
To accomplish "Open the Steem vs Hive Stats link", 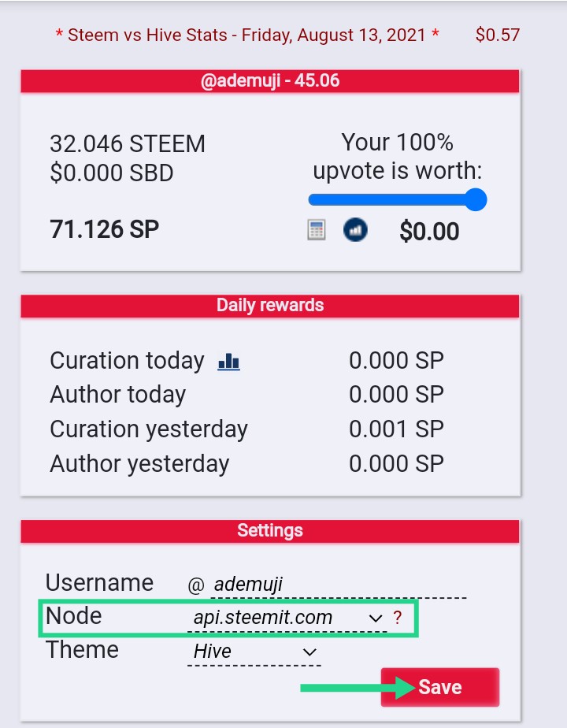I will [246, 35].
